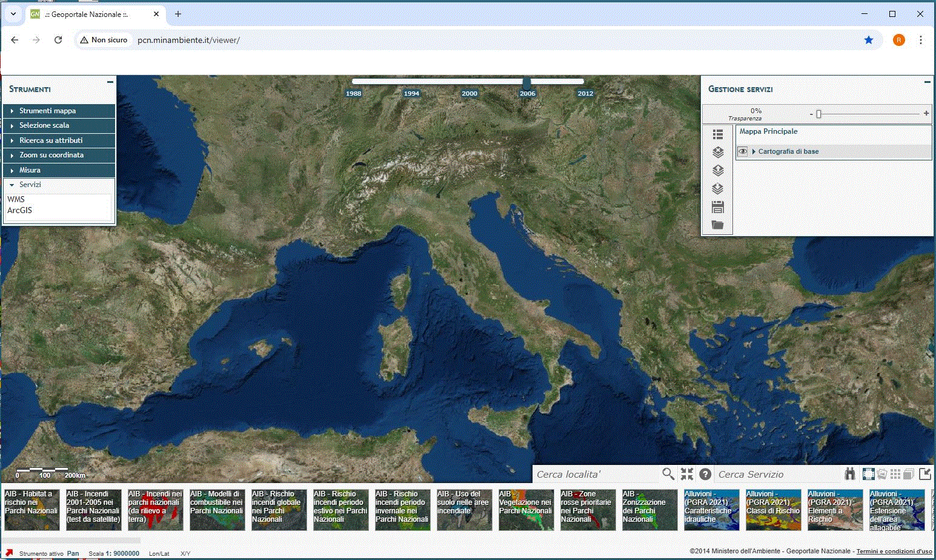
Task: Move layer up using the stack arrow icon
Action: click(x=718, y=171)
